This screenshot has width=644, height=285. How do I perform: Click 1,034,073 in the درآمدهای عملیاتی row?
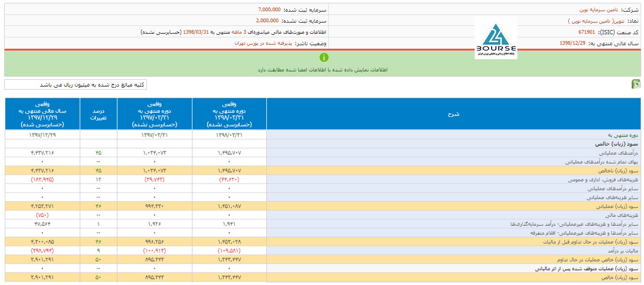click(x=154, y=153)
